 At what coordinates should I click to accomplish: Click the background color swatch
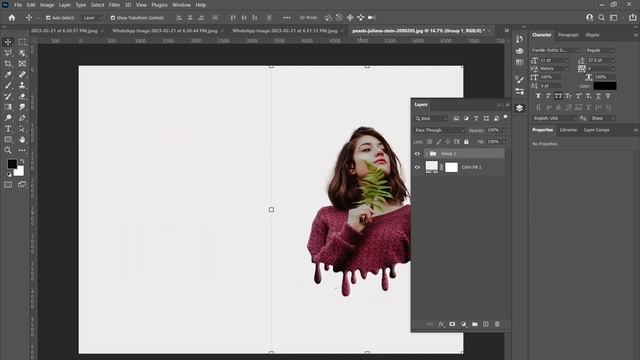click(20, 171)
